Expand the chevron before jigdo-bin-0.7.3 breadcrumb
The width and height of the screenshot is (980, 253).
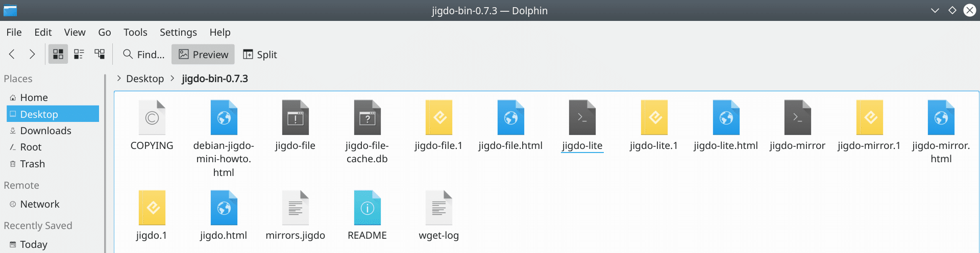(173, 78)
